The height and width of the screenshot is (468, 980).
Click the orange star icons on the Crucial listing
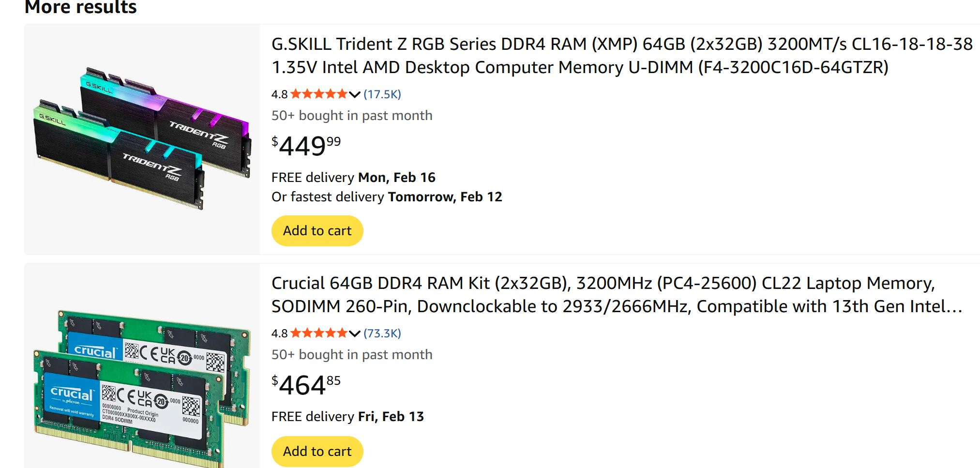point(318,332)
